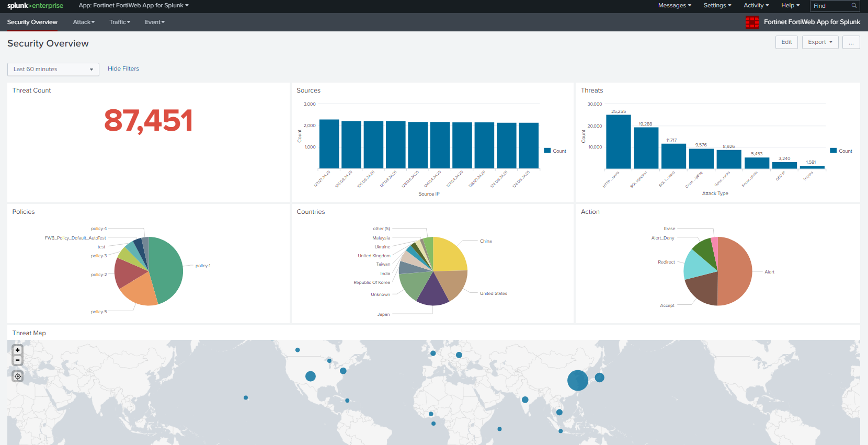Click the Hide Filters link
This screenshot has width=868, height=445.
tap(123, 69)
